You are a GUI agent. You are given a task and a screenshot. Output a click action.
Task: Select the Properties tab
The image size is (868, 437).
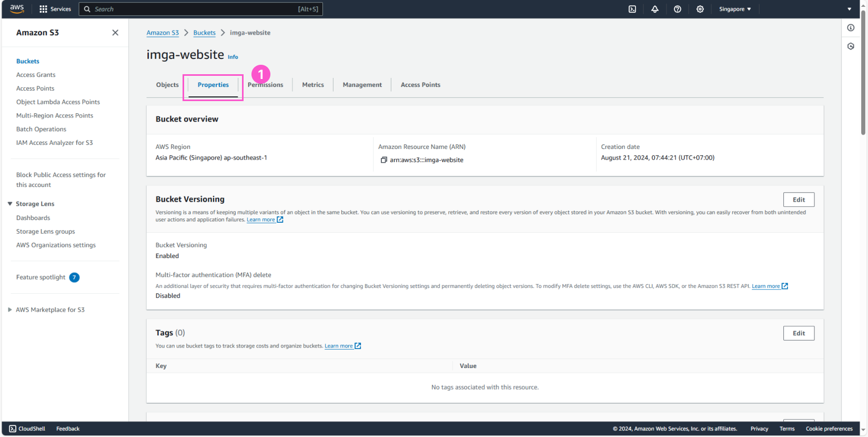pos(213,85)
